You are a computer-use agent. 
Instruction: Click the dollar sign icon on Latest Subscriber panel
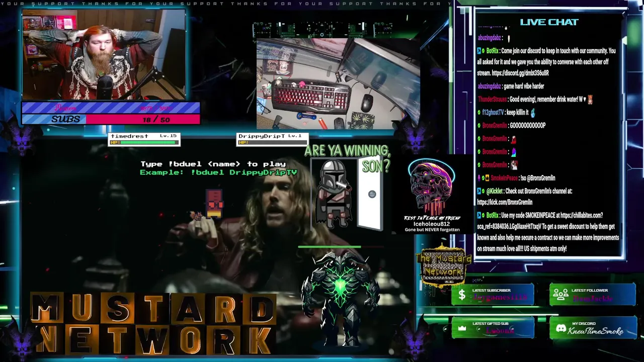pos(462,295)
